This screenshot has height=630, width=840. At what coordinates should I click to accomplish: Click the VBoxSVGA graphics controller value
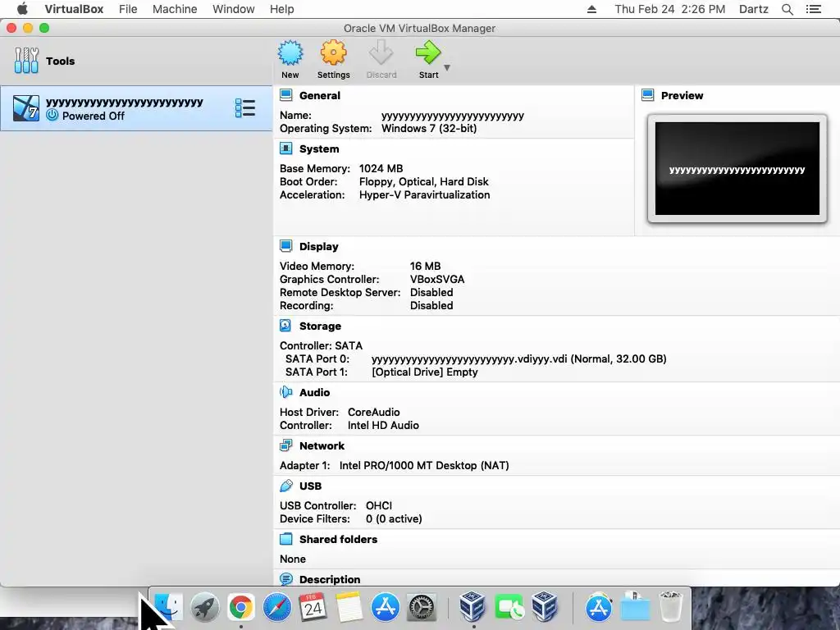coord(437,280)
